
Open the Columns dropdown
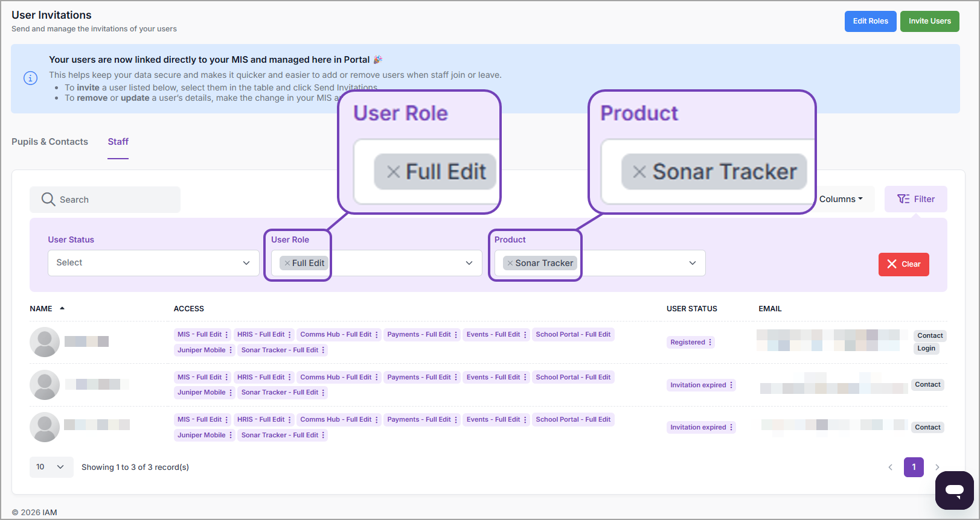[841, 199]
